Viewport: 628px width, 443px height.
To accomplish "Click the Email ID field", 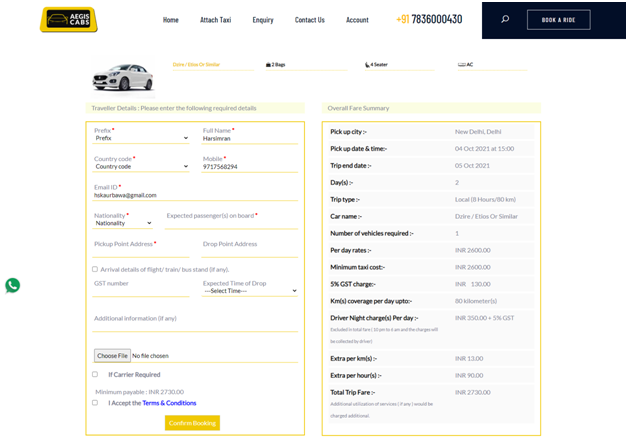I will tap(195, 195).
